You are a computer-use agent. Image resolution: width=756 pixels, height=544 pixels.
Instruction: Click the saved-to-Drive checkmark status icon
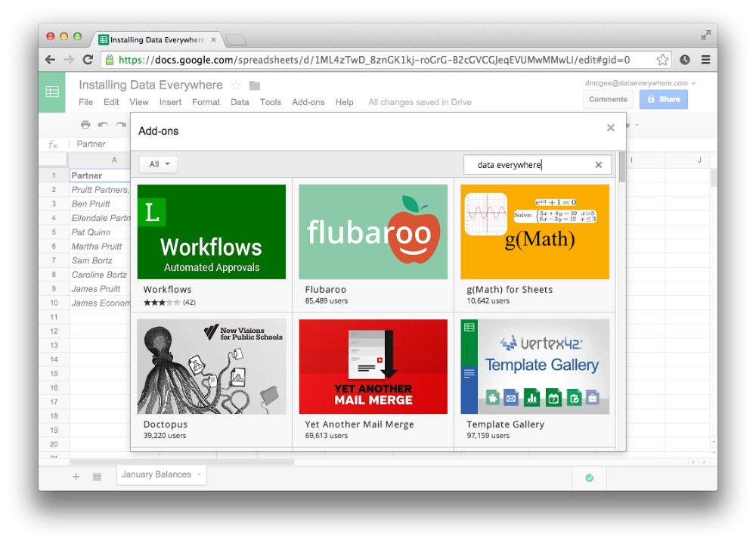[x=589, y=477]
